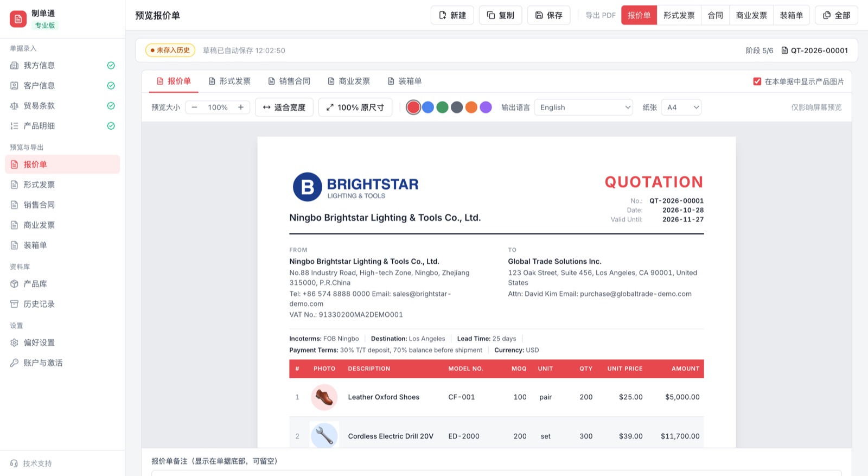The height and width of the screenshot is (476, 868).
Task: Export 合同 as PDF from top bar
Action: tap(715, 15)
